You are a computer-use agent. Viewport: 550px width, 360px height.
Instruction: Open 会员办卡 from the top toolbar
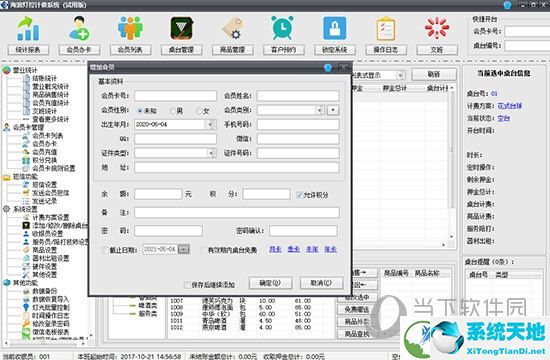pos(79,28)
